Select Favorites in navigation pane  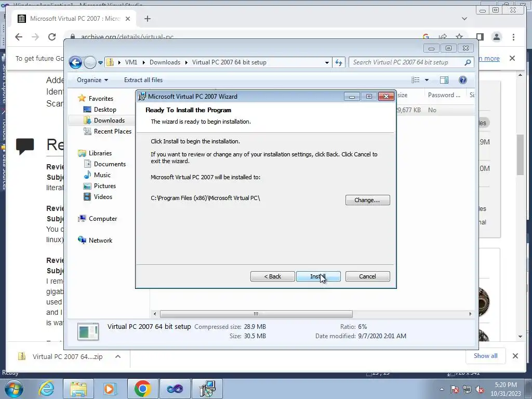click(101, 98)
